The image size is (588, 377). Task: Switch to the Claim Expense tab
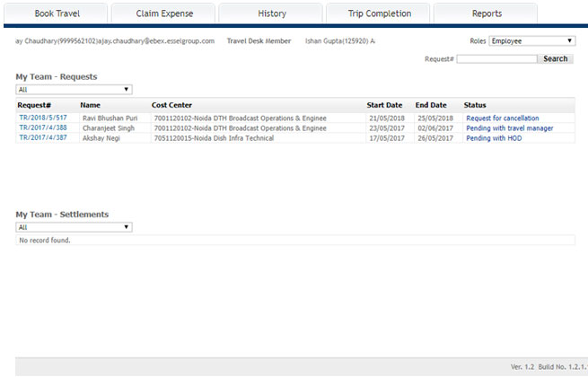pyautogui.click(x=163, y=13)
